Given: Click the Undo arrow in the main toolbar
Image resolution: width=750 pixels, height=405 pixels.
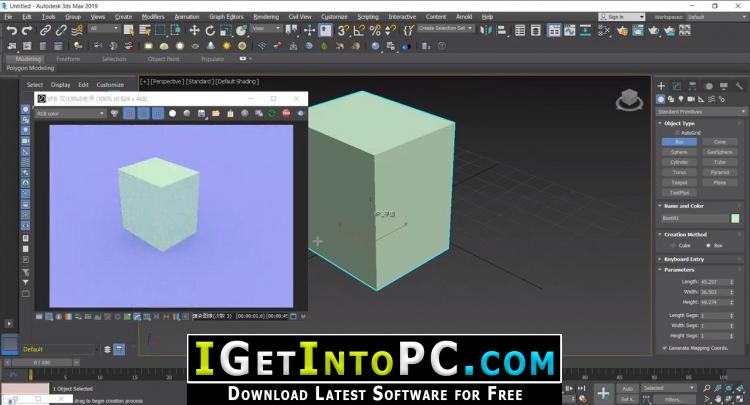Looking at the screenshot, I should click(x=11, y=30).
